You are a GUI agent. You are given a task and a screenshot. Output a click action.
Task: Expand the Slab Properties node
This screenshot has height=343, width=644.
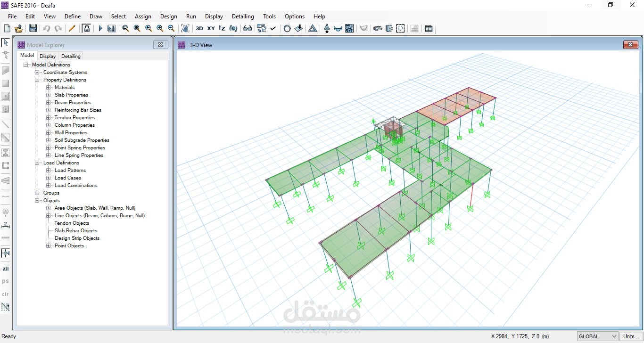pyautogui.click(x=49, y=95)
